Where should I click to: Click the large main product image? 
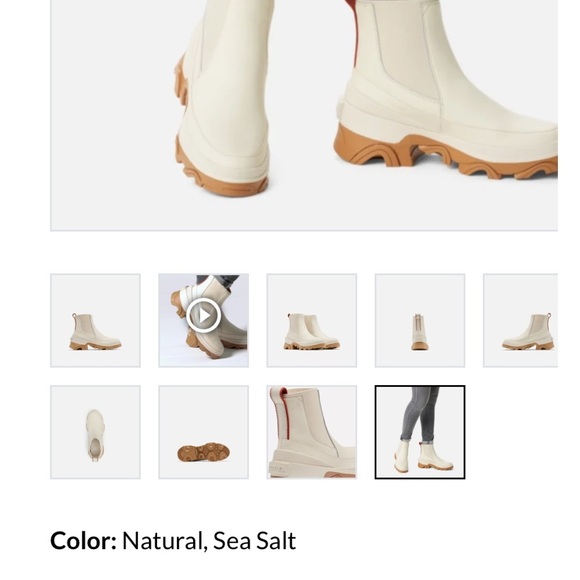click(304, 115)
